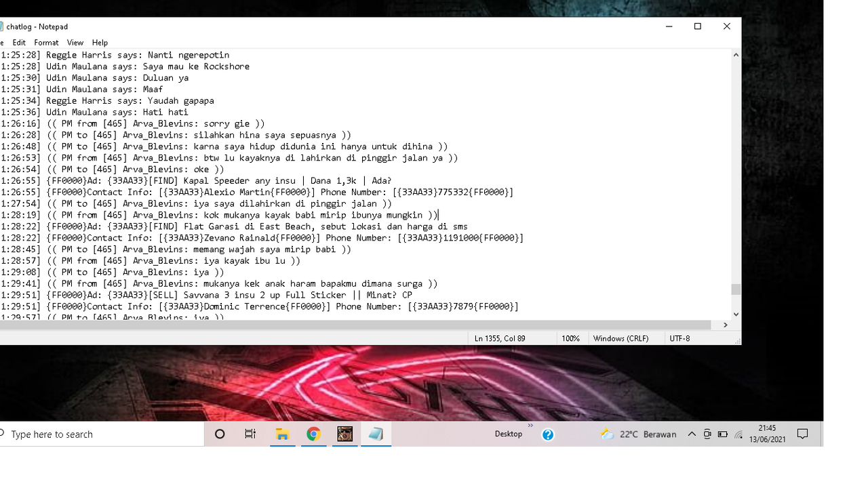Expand the Desktop toolbar chevron
The width and height of the screenshot is (868, 488).
530,426
